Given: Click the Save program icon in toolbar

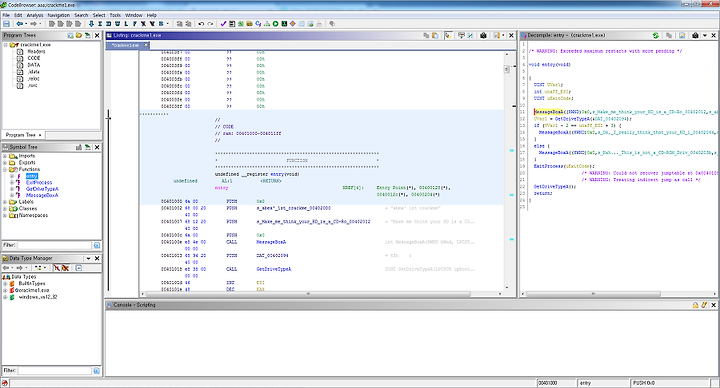Looking at the screenshot, I should 6,24.
